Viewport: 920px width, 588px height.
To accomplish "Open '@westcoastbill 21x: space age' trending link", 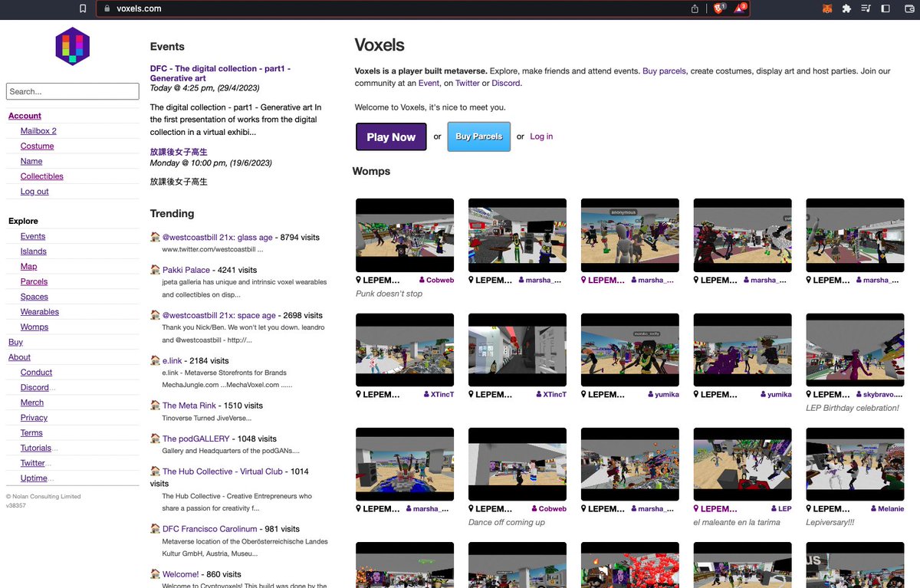I will point(219,315).
